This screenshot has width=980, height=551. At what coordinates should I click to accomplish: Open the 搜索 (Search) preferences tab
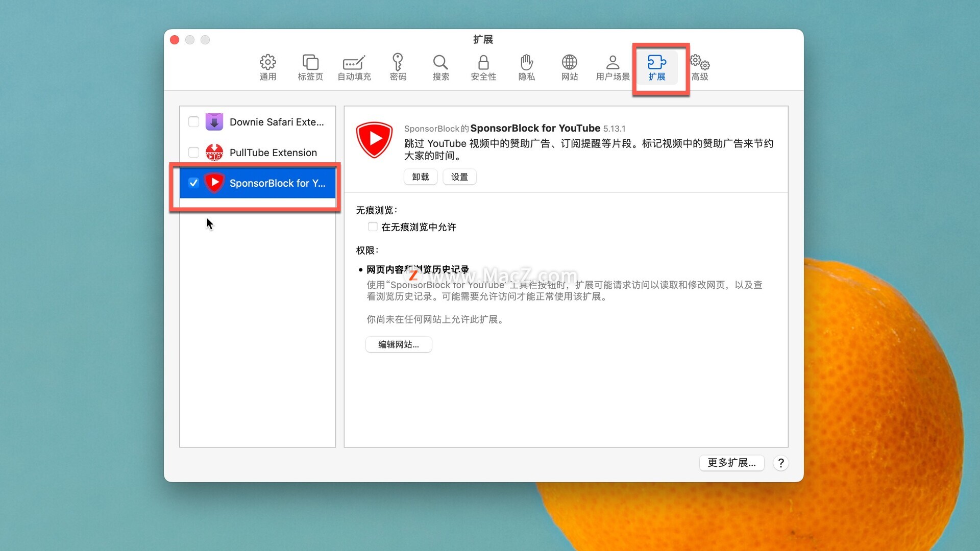coord(440,67)
